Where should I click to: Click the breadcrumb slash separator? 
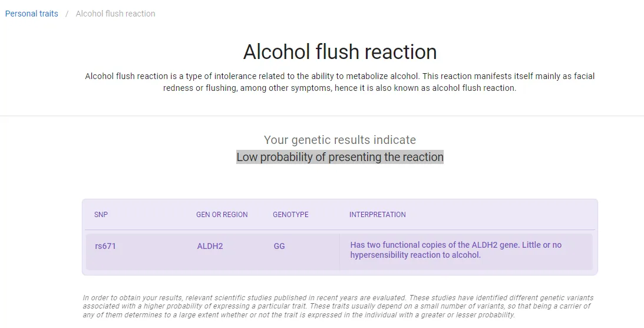point(67,14)
